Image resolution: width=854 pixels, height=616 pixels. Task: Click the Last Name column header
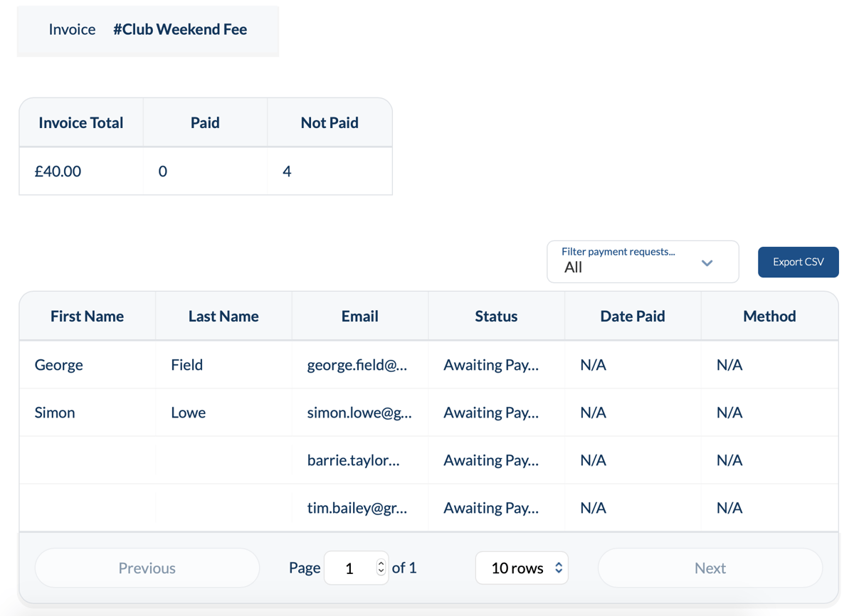click(x=223, y=316)
